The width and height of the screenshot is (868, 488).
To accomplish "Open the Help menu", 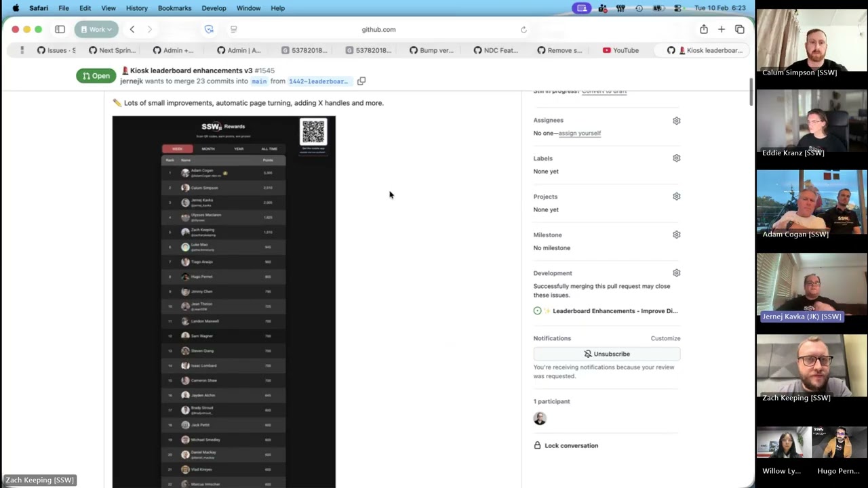I will tap(278, 8).
